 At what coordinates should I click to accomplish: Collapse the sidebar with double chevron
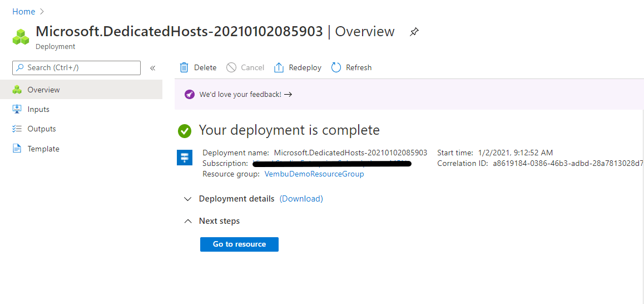[152, 68]
